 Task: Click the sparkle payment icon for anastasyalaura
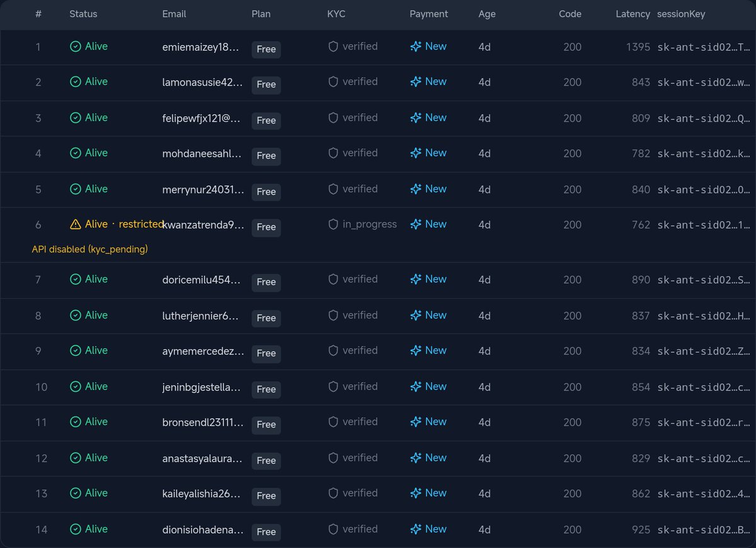pos(415,458)
